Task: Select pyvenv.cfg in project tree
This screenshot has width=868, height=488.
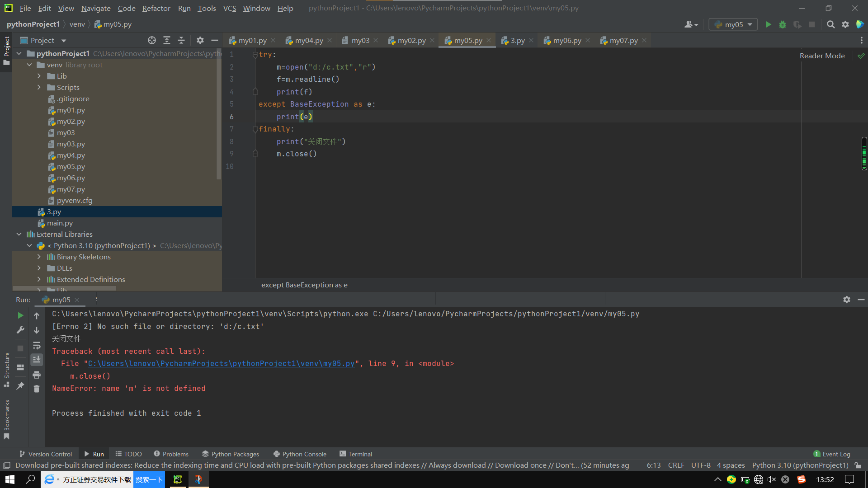Action: tap(75, 200)
